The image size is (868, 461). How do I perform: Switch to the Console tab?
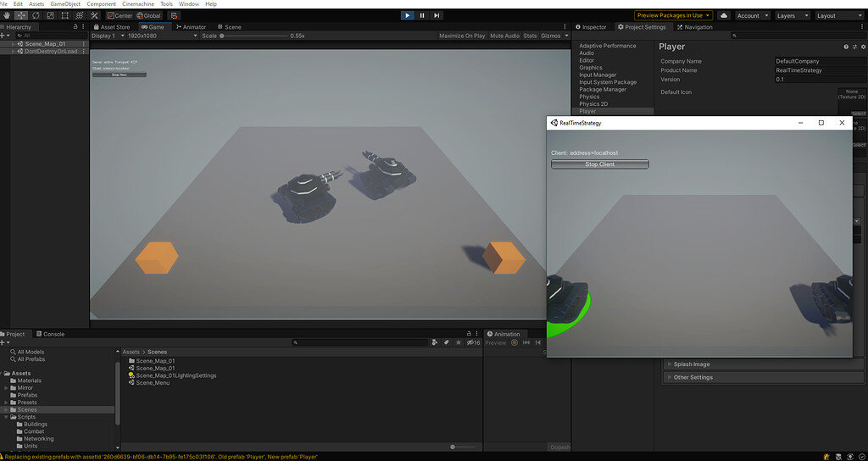pyautogui.click(x=53, y=334)
